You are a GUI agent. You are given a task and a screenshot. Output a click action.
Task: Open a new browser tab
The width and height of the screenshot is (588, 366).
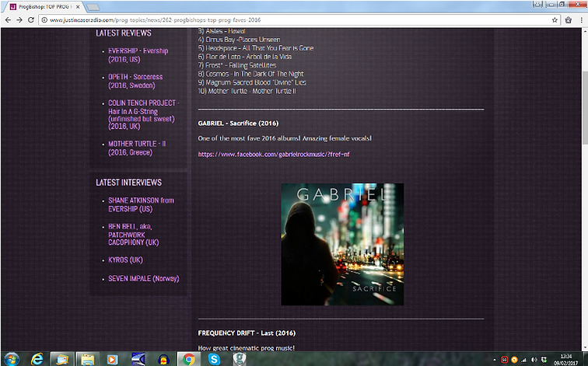pos(93,8)
